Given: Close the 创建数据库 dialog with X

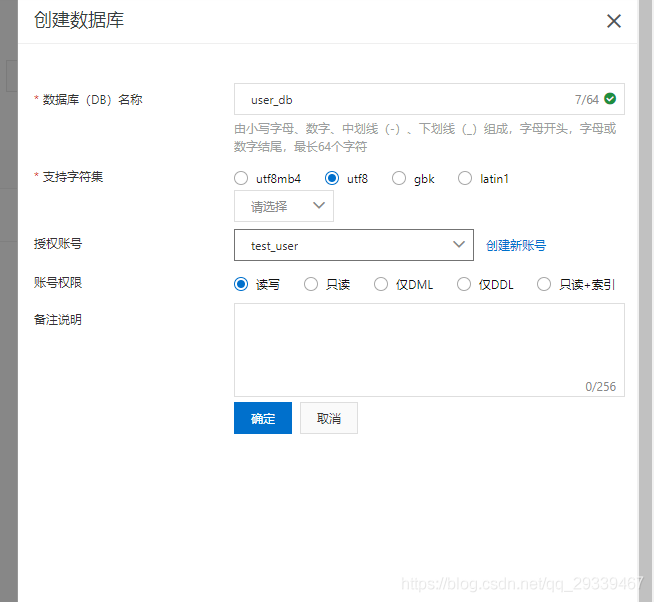Looking at the screenshot, I should tap(614, 21).
